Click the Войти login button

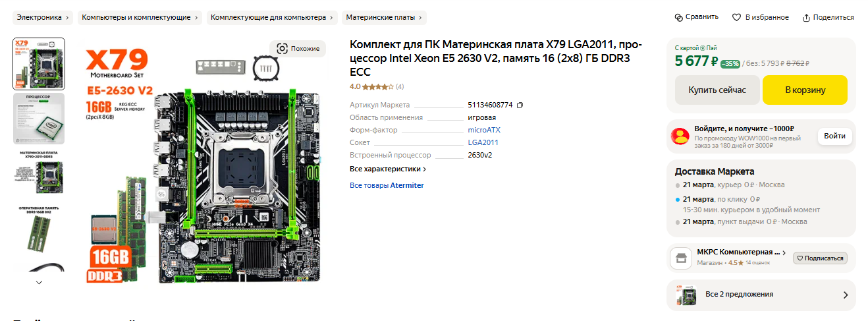[x=834, y=136]
